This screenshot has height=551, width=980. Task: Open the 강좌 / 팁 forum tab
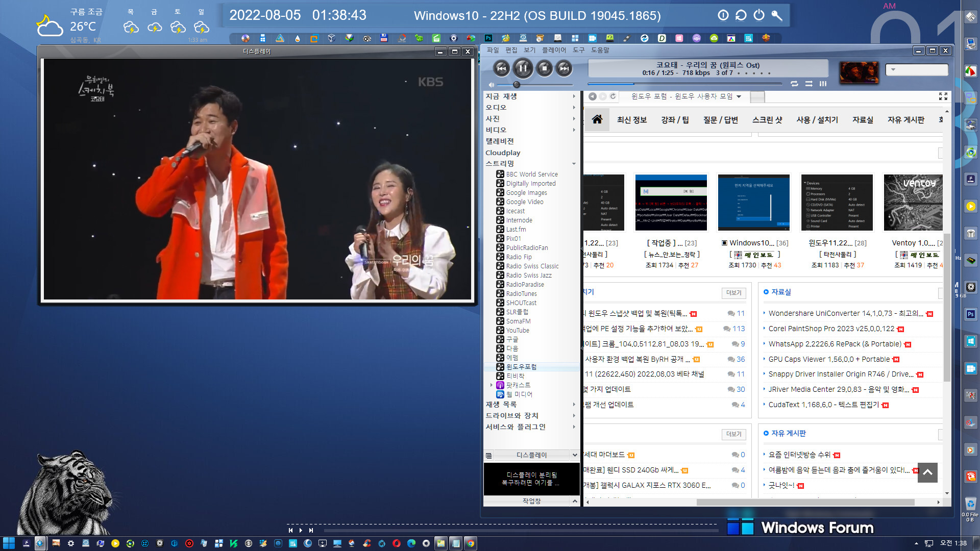click(675, 120)
